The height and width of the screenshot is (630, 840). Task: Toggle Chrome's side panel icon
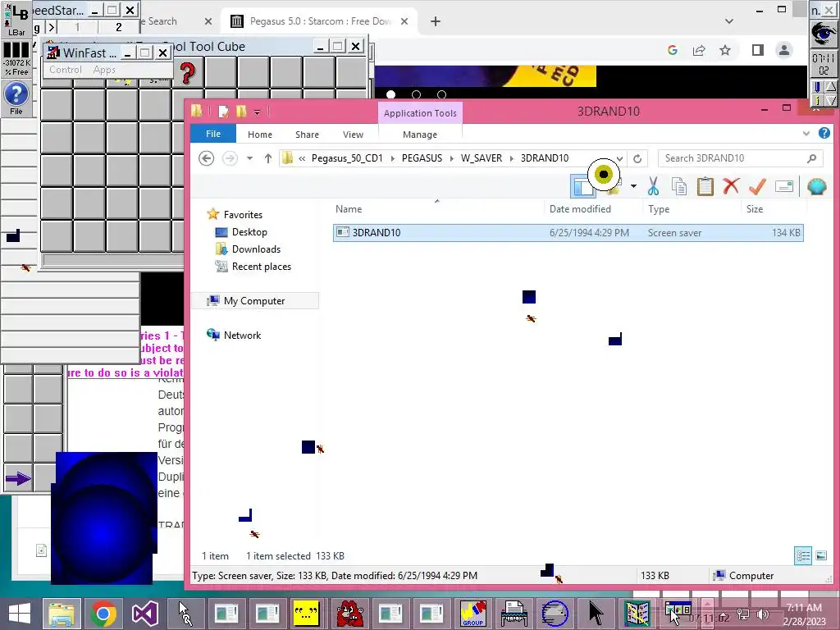point(757,50)
